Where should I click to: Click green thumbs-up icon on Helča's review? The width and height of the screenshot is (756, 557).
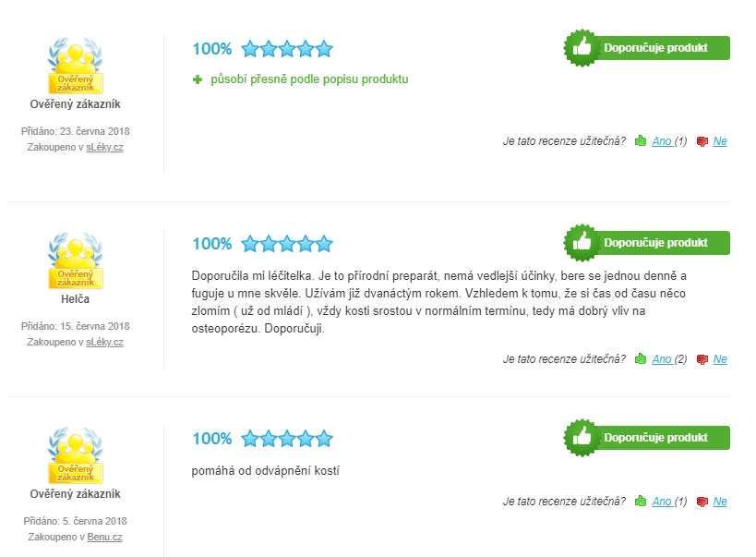(641, 359)
